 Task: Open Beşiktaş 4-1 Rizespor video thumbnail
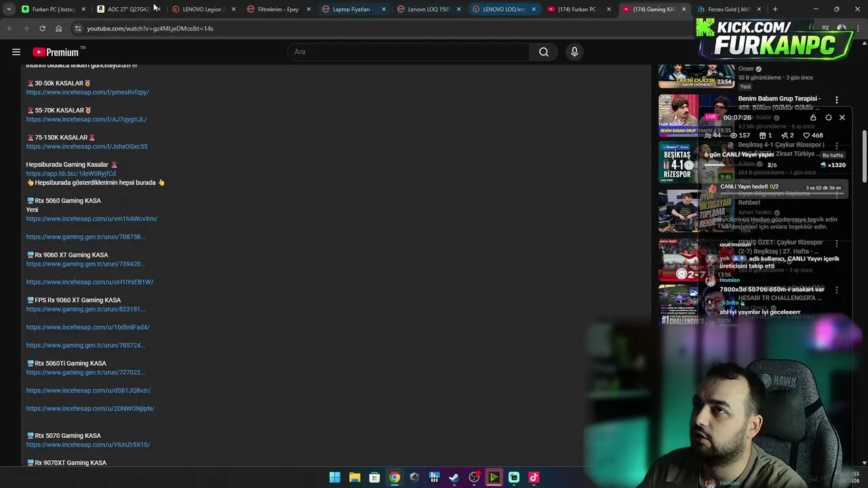(x=696, y=163)
